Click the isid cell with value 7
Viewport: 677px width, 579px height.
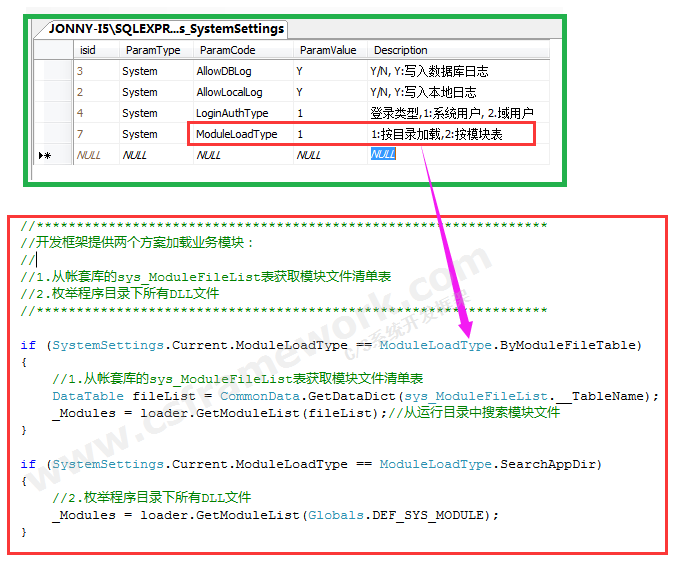point(81,134)
